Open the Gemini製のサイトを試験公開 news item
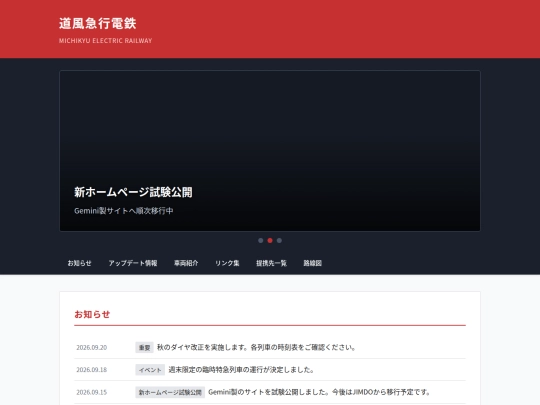540x405 pixels. 320,392
